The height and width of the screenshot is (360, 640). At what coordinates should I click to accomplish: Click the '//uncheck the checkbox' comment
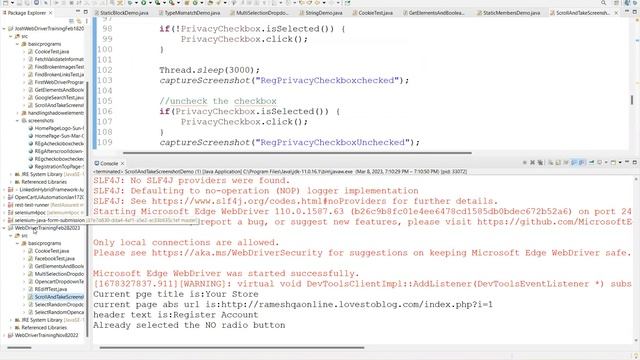218,101
